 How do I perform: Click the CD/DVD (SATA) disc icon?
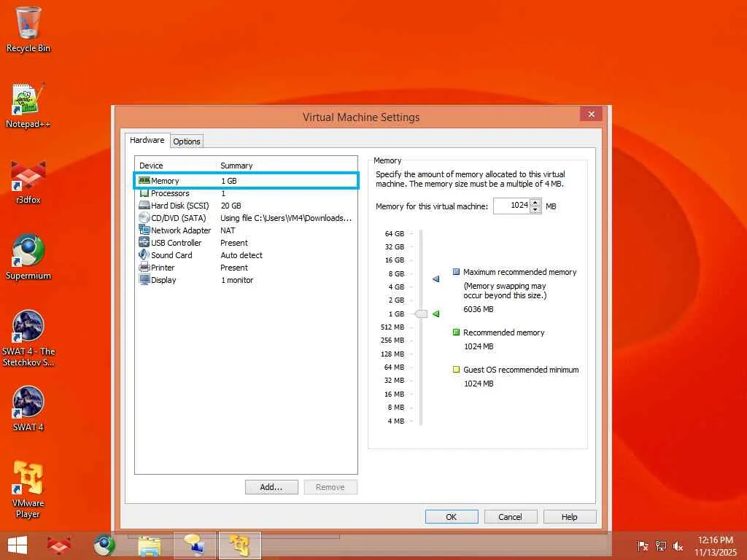(x=144, y=217)
